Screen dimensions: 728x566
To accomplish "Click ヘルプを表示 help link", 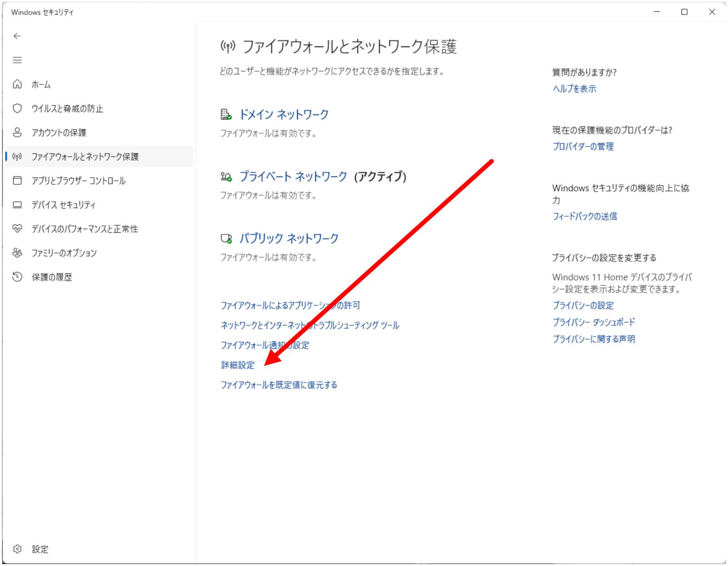I will coord(574,89).
